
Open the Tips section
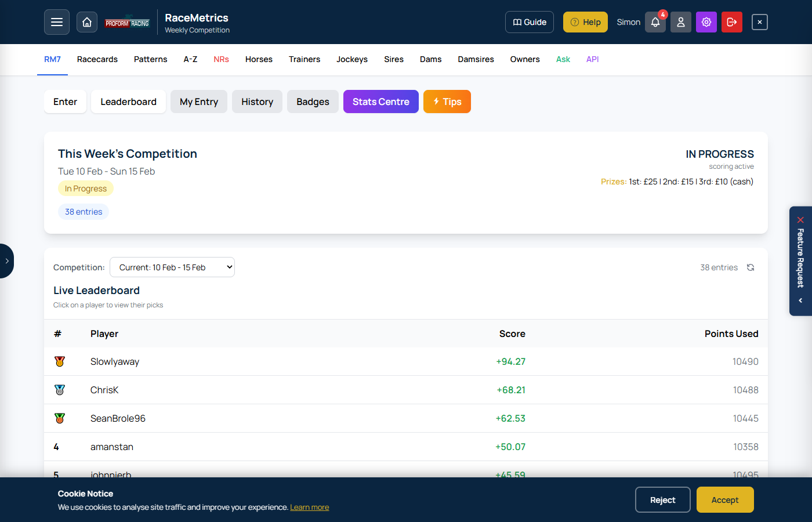[447, 101]
